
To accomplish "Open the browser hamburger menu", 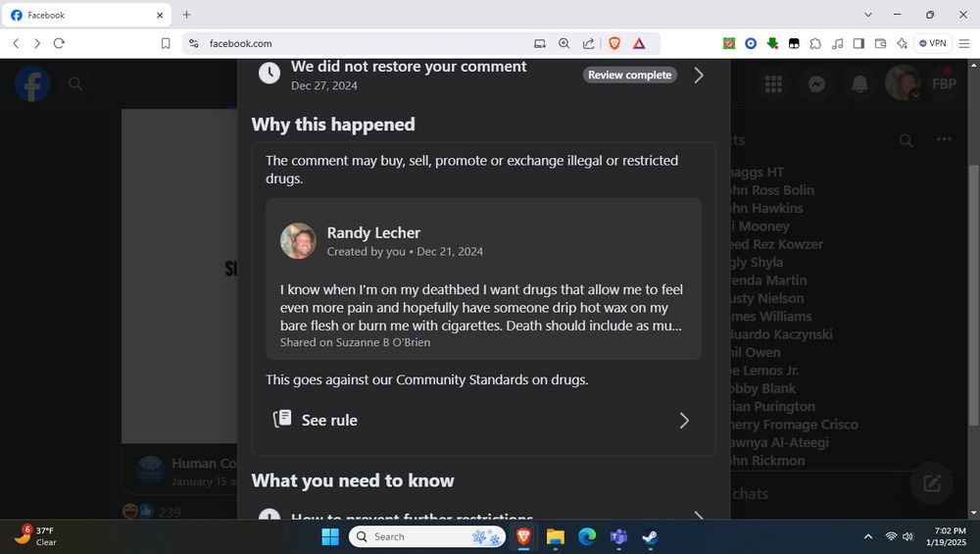I will pos(964,43).
